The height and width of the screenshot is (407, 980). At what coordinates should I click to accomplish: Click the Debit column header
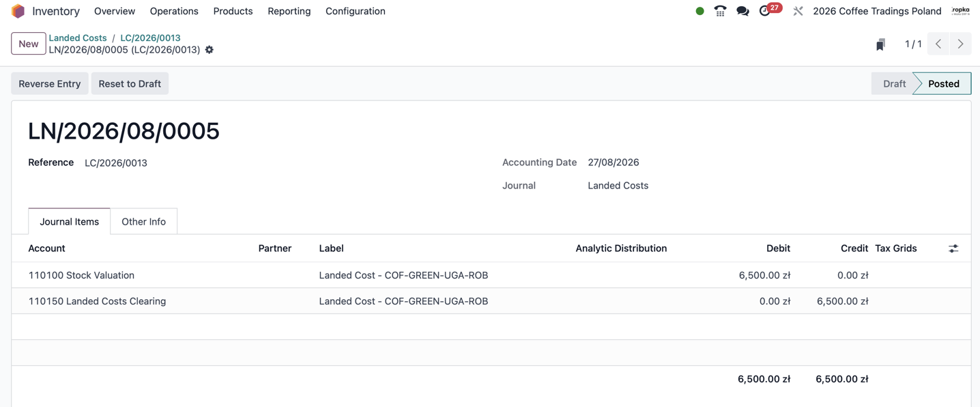[778, 249]
